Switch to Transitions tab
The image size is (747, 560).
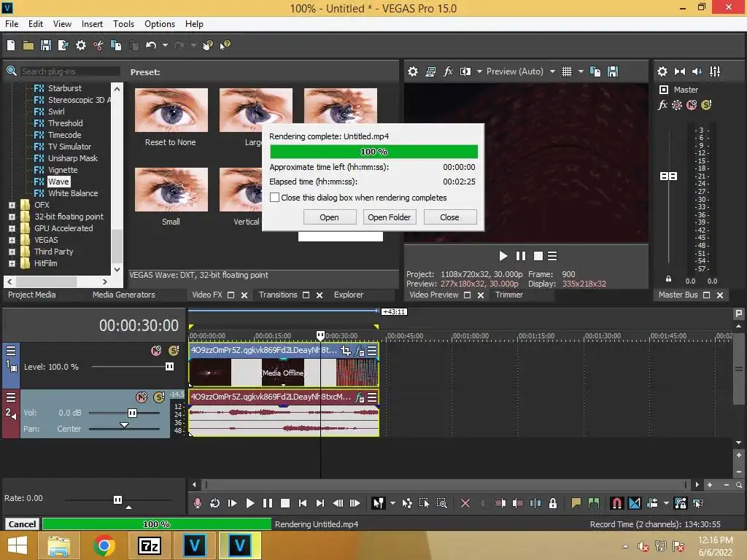coord(278,295)
